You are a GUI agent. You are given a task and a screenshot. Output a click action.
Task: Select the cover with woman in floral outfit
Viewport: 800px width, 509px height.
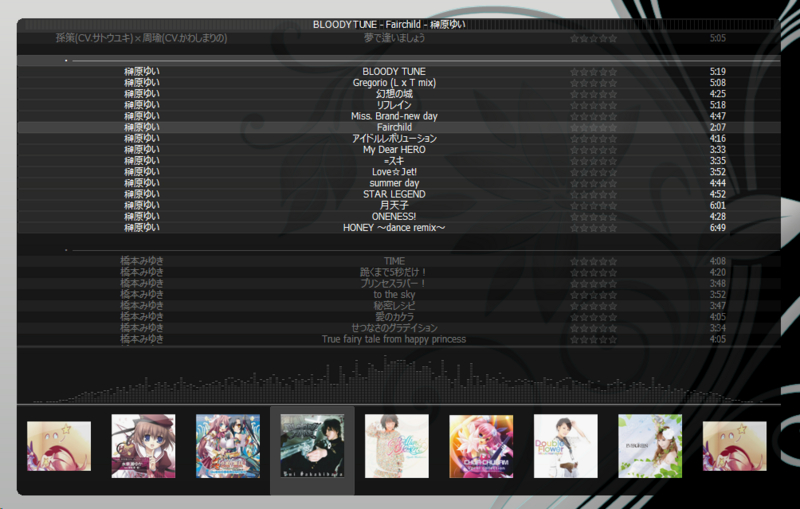click(x=396, y=446)
